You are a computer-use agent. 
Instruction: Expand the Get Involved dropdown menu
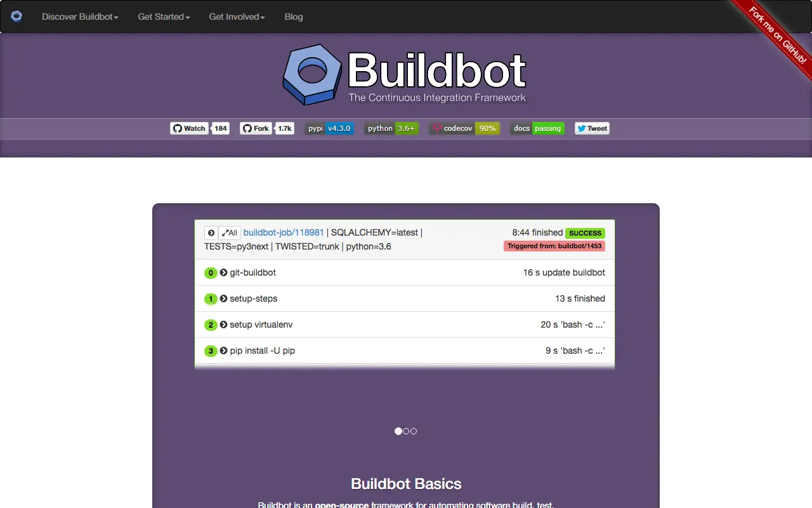point(237,17)
